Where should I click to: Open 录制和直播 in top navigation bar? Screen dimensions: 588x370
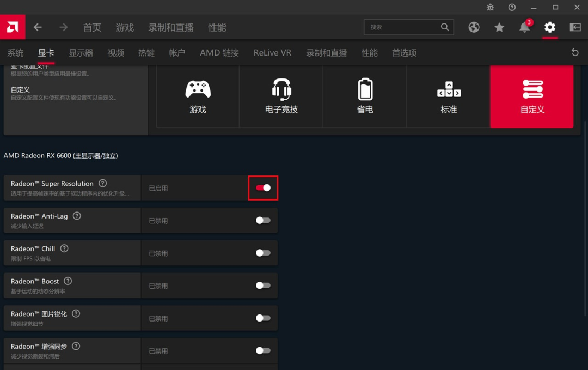click(171, 27)
